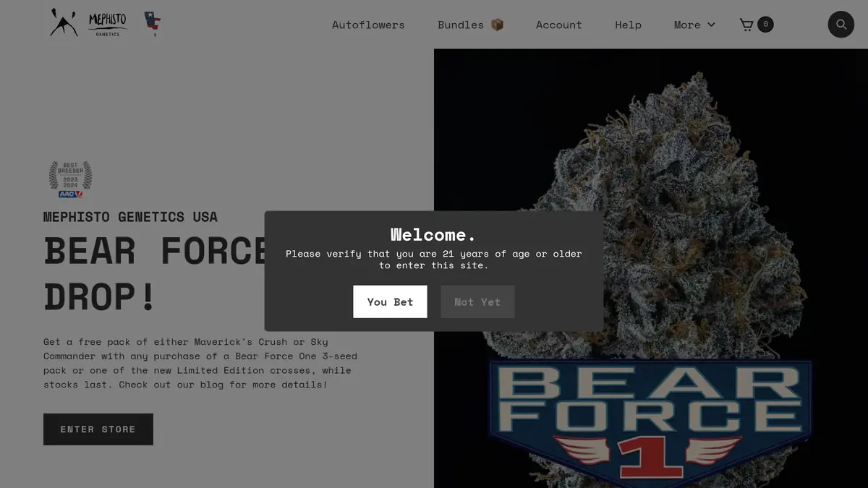Decline with the Not Yet button
The width and height of the screenshot is (868, 488).
[477, 301]
